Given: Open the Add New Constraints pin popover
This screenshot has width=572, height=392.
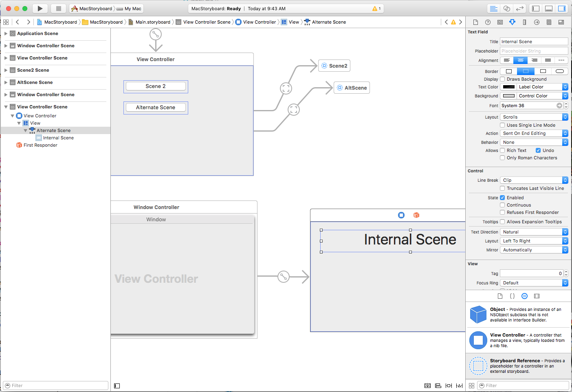Looking at the screenshot, I should coord(449,385).
